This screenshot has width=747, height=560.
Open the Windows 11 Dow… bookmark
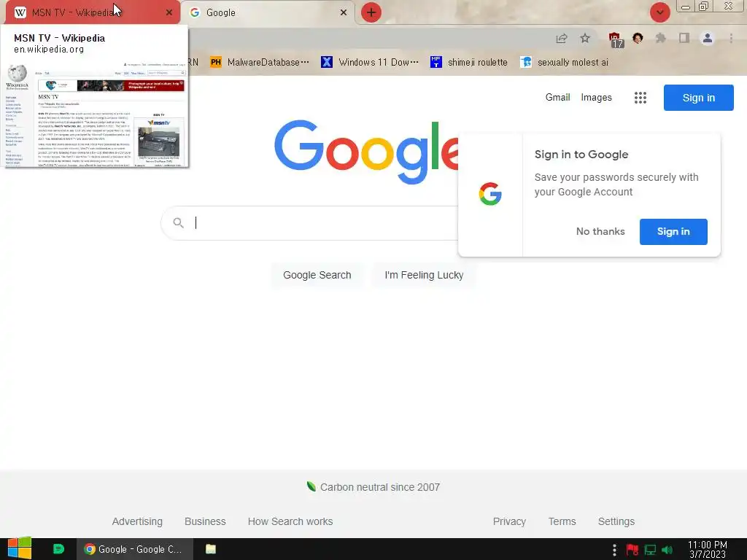[370, 63]
